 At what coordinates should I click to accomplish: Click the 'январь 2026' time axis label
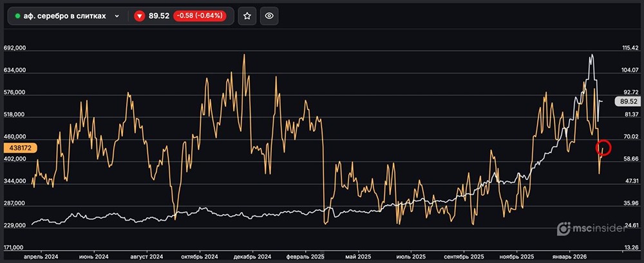tap(569, 257)
